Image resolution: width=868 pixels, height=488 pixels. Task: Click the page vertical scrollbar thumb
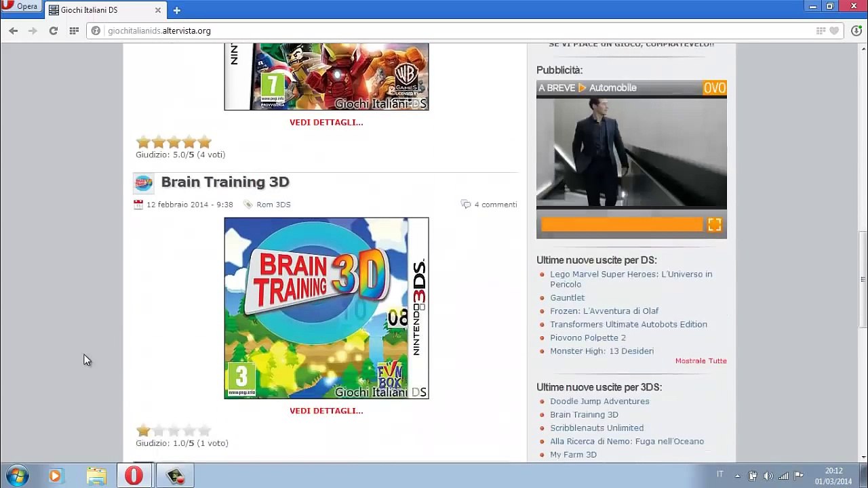[863, 279]
